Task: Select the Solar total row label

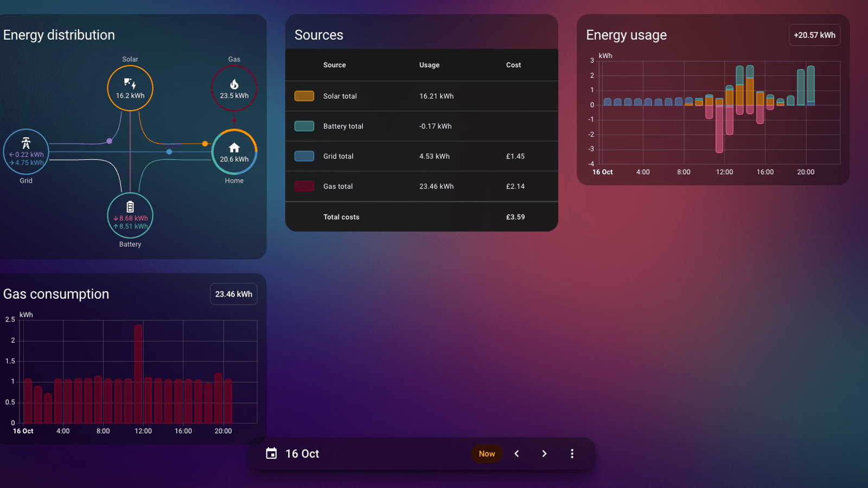Action: click(340, 96)
